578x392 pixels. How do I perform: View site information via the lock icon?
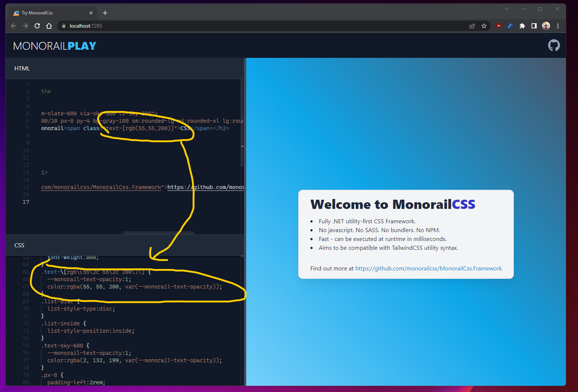(x=64, y=26)
